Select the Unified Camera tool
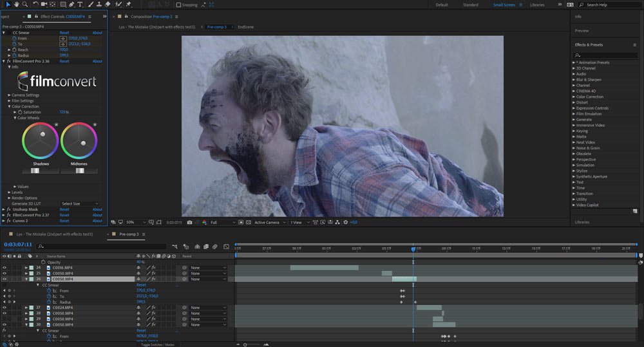 [x=44, y=4]
